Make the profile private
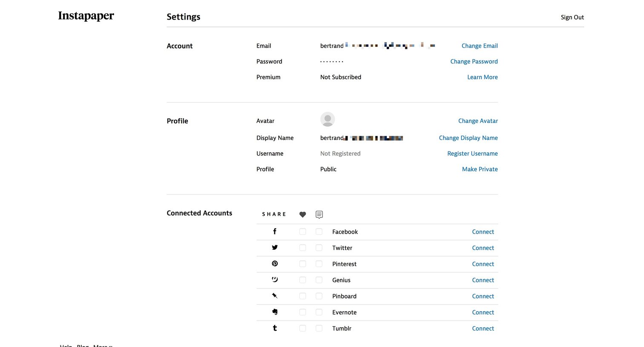The height and width of the screenshot is (347, 644). pyautogui.click(x=480, y=169)
